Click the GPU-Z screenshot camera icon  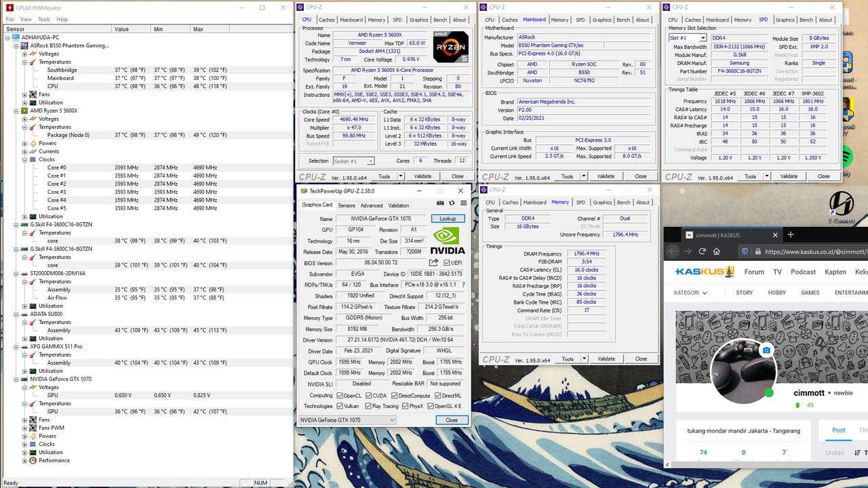coord(440,203)
